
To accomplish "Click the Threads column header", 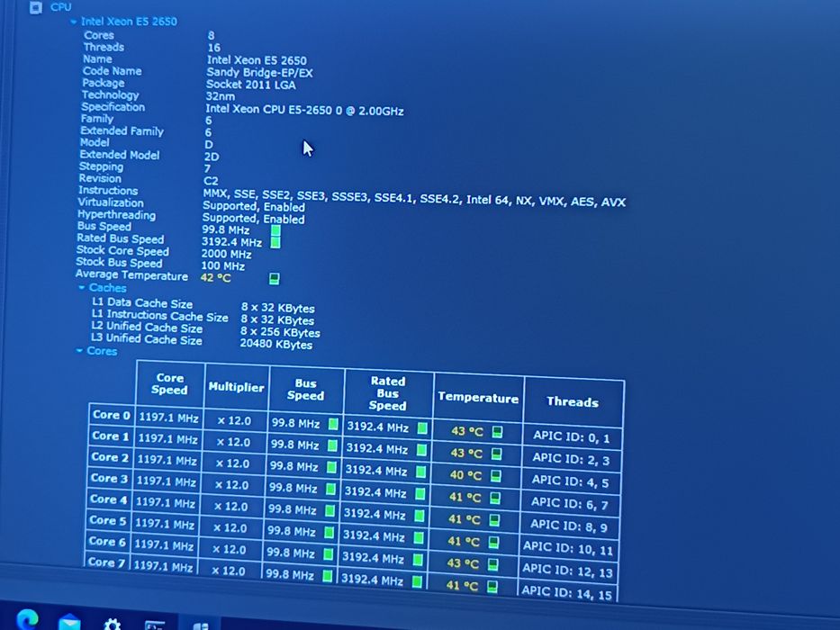I will pos(573,401).
